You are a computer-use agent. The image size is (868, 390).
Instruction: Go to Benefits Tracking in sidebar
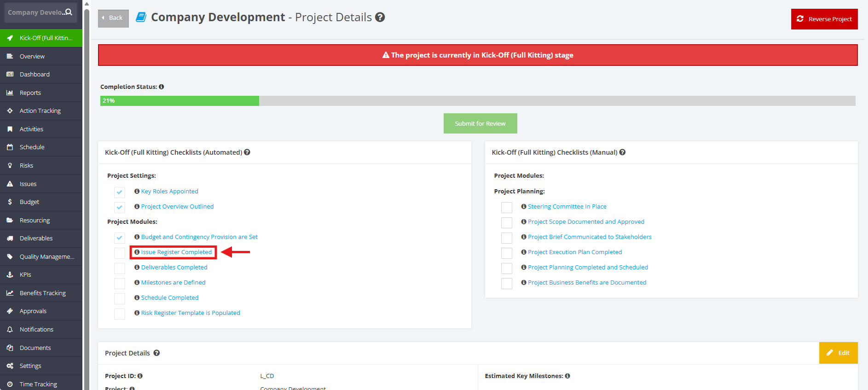[41, 293]
